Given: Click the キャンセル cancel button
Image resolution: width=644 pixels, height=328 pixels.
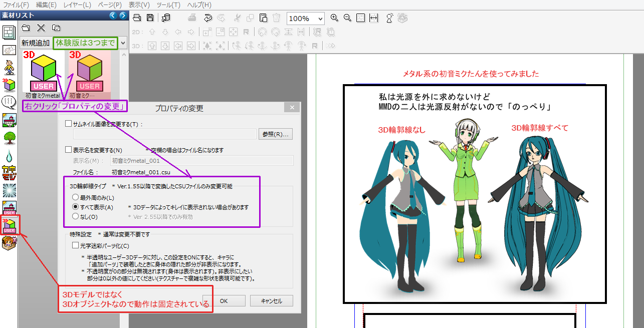Looking at the screenshot, I should click(x=272, y=301).
